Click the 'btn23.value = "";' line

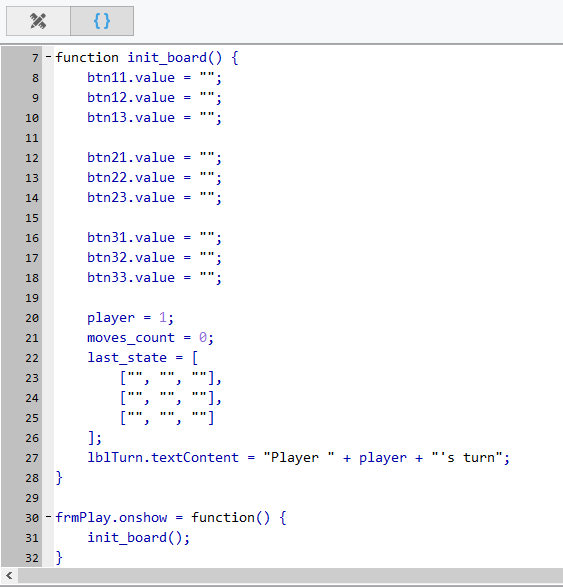(154, 198)
